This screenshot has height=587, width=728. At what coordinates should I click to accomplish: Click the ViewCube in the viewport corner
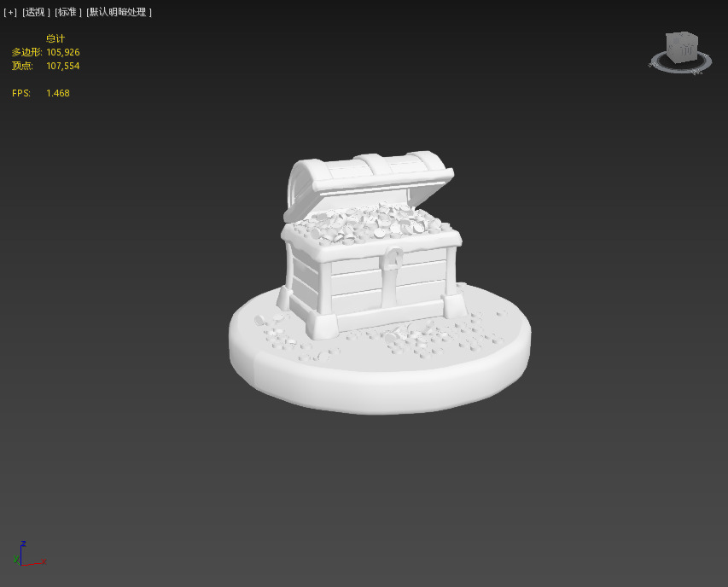click(681, 47)
